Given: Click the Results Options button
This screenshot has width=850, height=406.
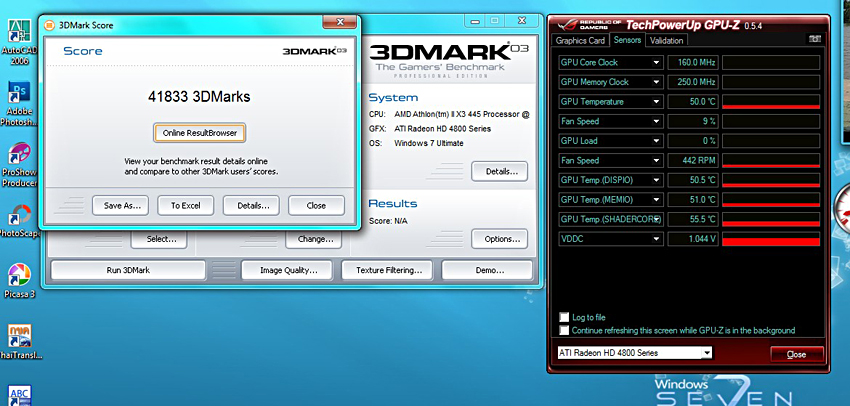Looking at the screenshot, I should (499, 239).
